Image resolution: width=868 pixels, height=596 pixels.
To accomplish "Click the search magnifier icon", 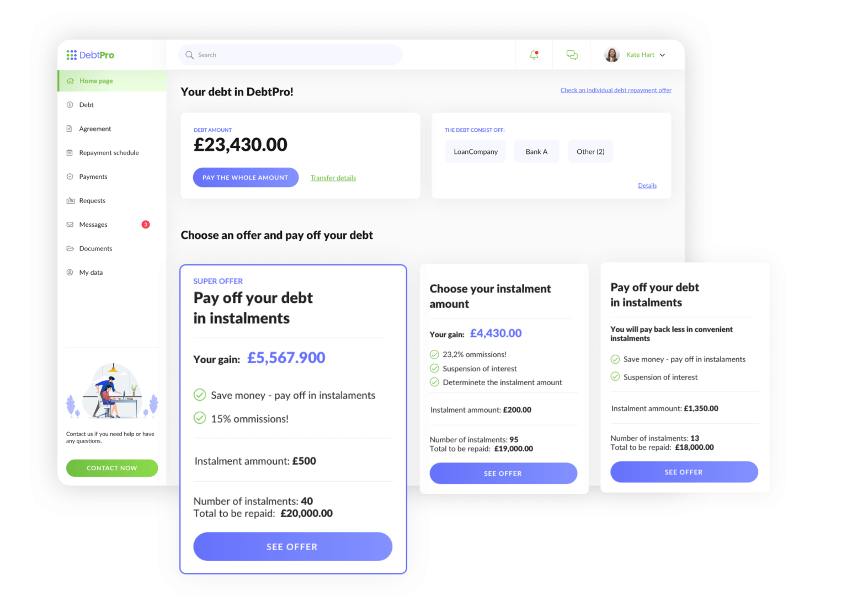I will pyautogui.click(x=189, y=55).
